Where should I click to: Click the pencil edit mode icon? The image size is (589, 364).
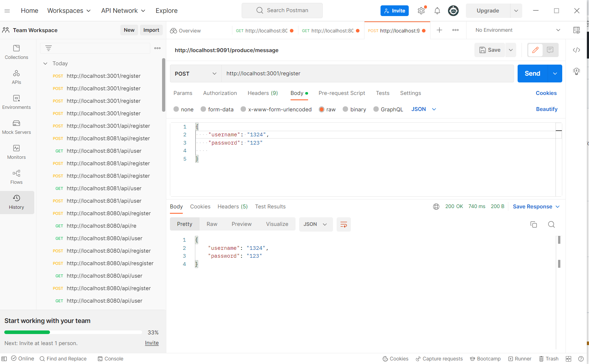click(x=535, y=50)
